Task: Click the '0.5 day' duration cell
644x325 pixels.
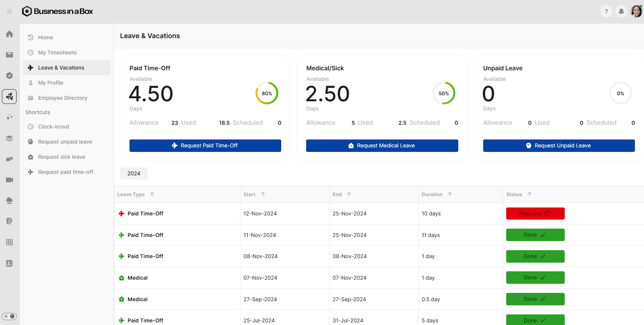Action: point(431,299)
